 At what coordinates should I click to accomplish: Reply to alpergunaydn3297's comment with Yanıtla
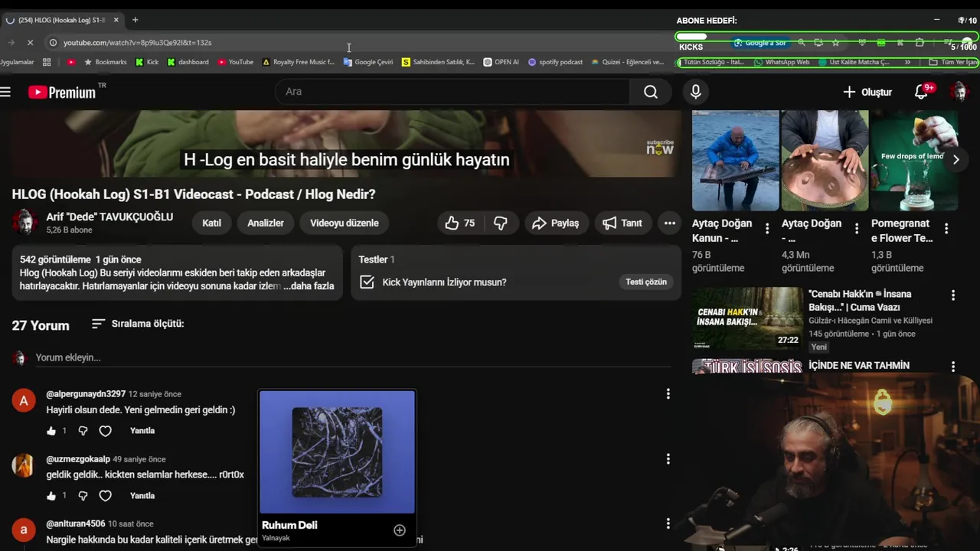[142, 431]
